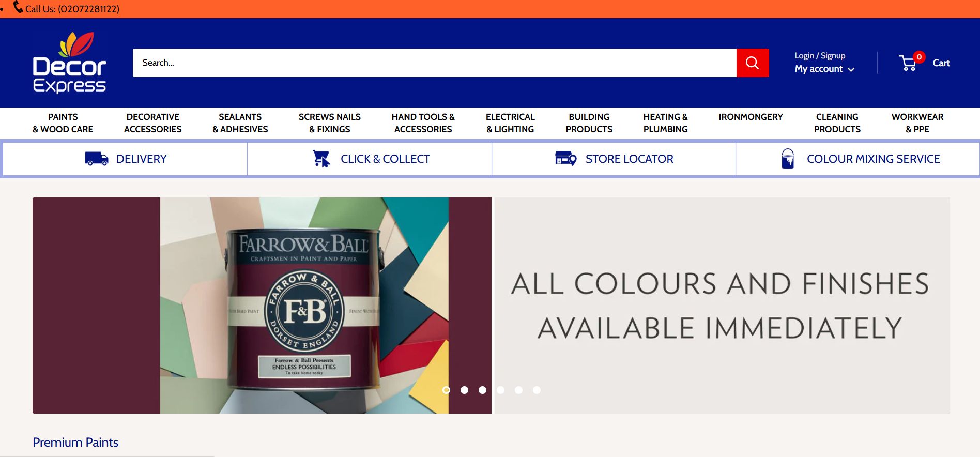Click the Store Locator map pin icon
This screenshot has width=980, height=457.
(565, 158)
